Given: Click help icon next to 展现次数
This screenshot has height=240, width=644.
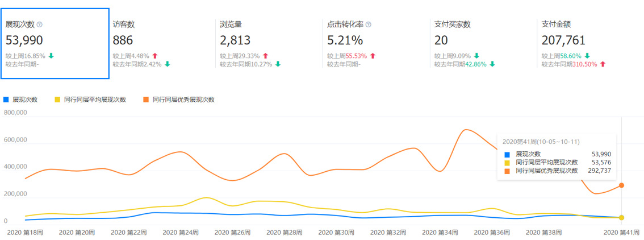Looking at the screenshot, I should coord(39,24).
